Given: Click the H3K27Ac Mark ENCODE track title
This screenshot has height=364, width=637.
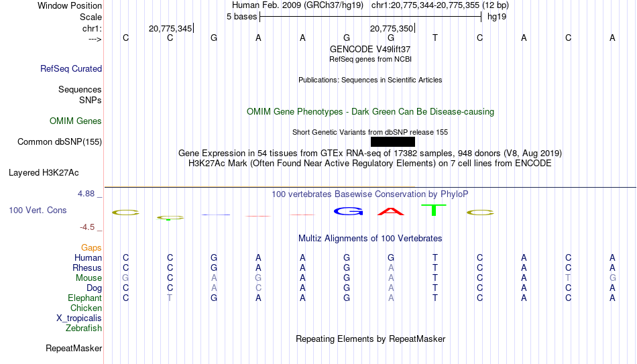Looking at the screenshot, I should pyautogui.click(x=370, y=164).
